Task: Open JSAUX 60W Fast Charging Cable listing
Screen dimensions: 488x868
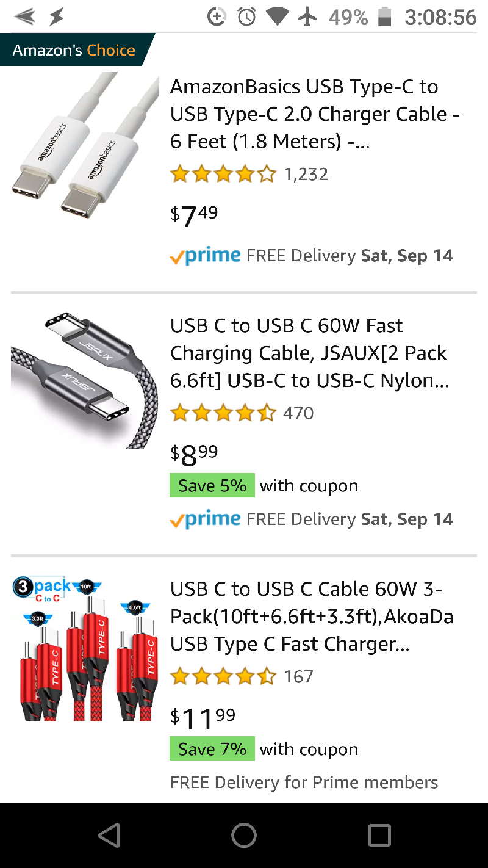Action: (309, 353)
